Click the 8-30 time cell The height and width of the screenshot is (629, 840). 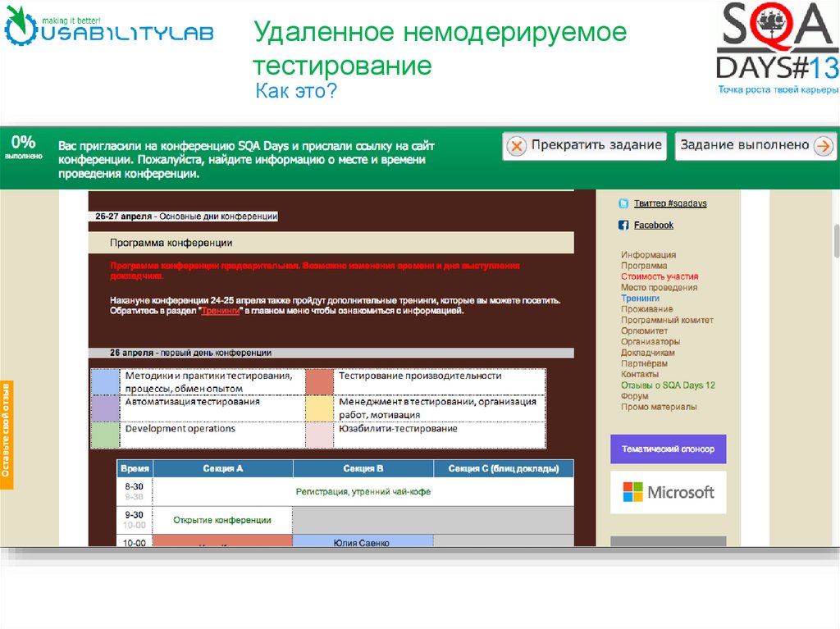pos(135,491)
